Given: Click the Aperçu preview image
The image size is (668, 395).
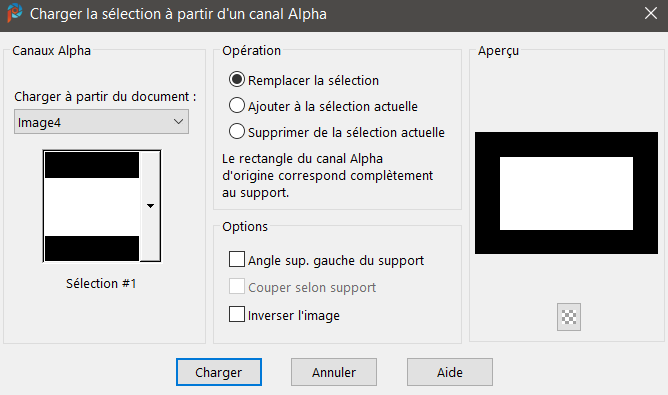Looking at the screenshot, I should click(x=566, y=193).
